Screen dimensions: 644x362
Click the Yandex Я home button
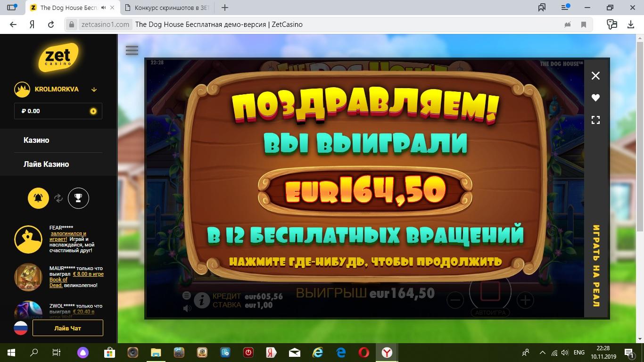tap(32, 25)
